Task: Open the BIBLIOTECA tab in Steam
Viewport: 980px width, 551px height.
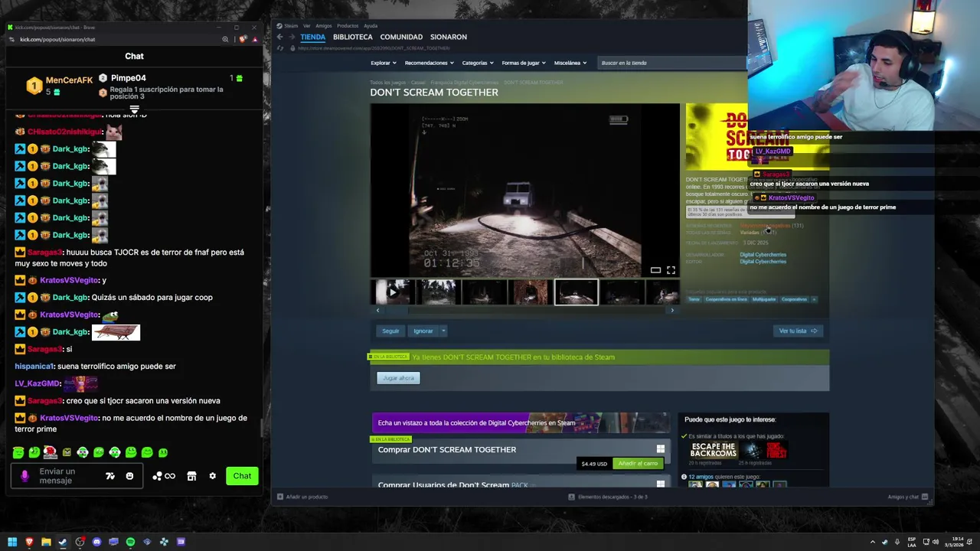Action: [352, 37]
